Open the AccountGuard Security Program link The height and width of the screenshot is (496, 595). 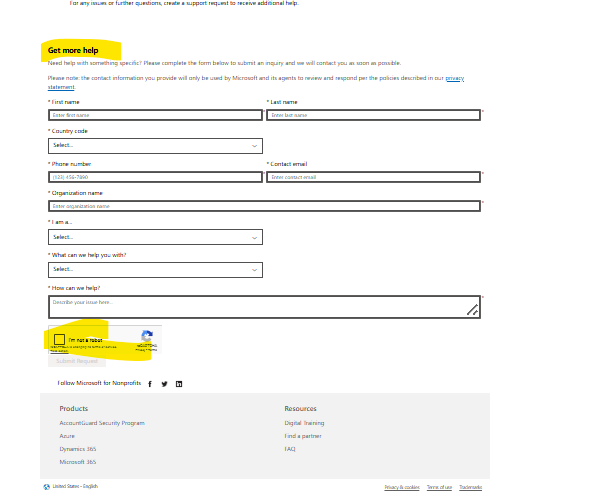(x=102, y=423)
